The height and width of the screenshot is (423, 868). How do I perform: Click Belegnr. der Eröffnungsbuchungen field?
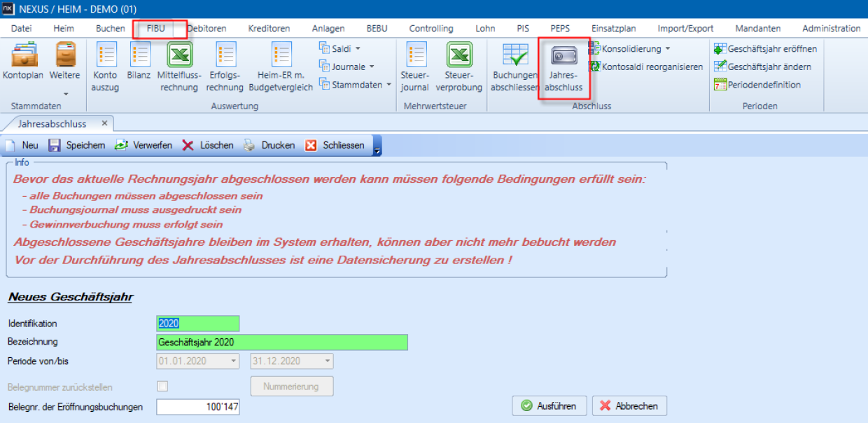click(x=198, y=406)
